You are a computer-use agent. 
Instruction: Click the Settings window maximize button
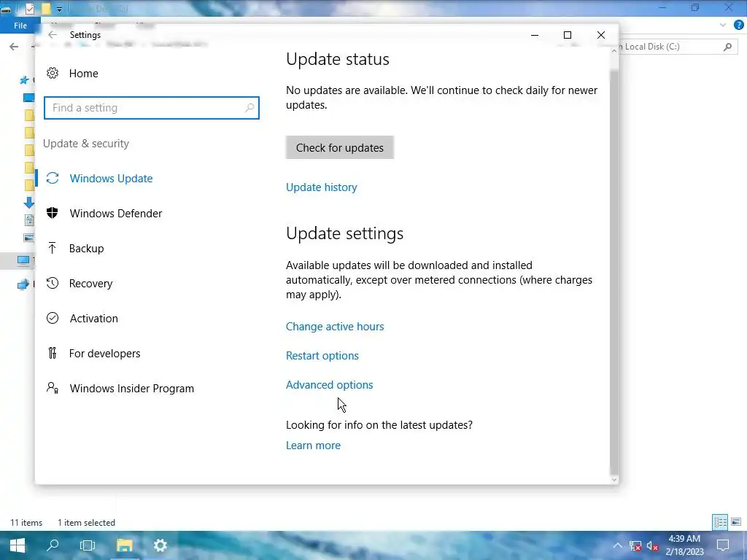pos(568,35)
